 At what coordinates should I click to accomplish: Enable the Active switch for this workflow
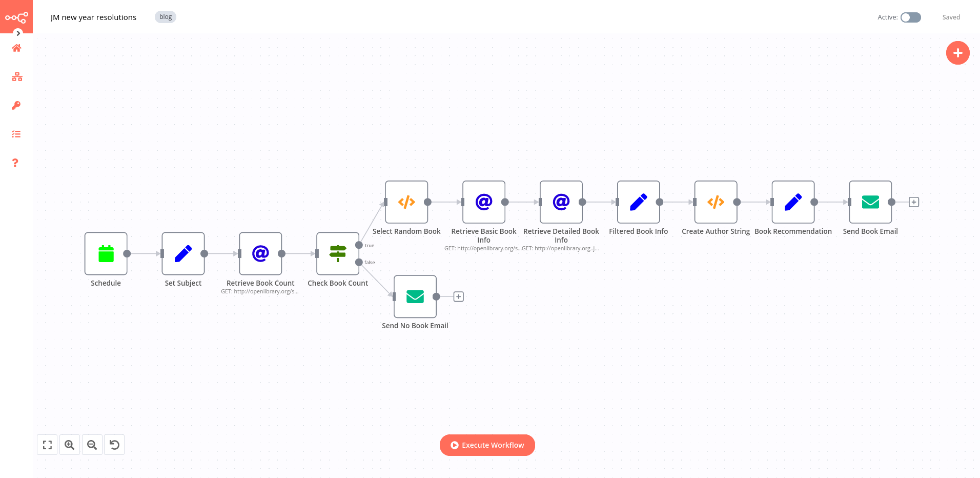tap(910, 17)
